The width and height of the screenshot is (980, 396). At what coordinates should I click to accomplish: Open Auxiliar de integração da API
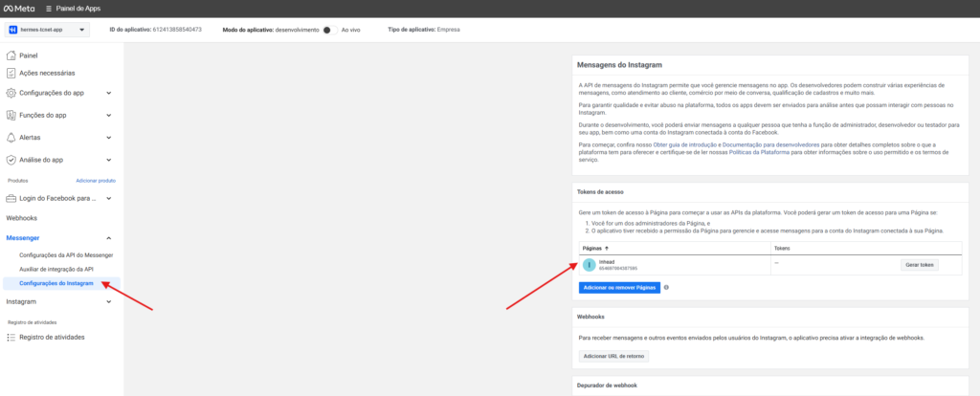click(x=56, y=269)
